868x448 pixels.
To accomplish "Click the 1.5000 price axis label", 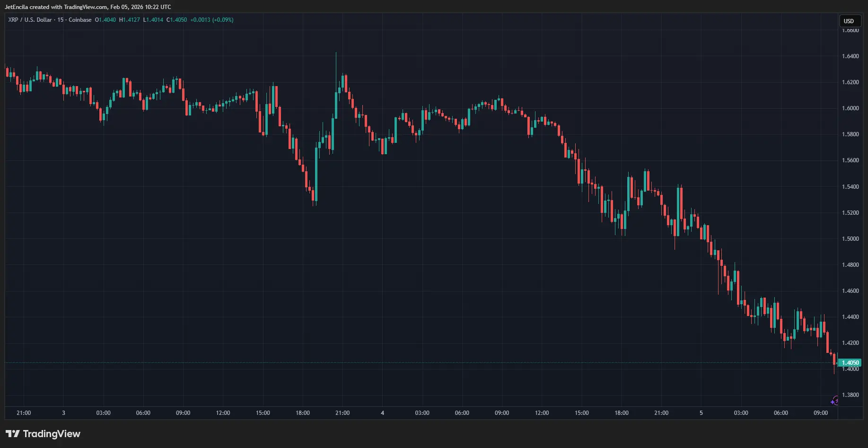I will (x=850, y=239).
